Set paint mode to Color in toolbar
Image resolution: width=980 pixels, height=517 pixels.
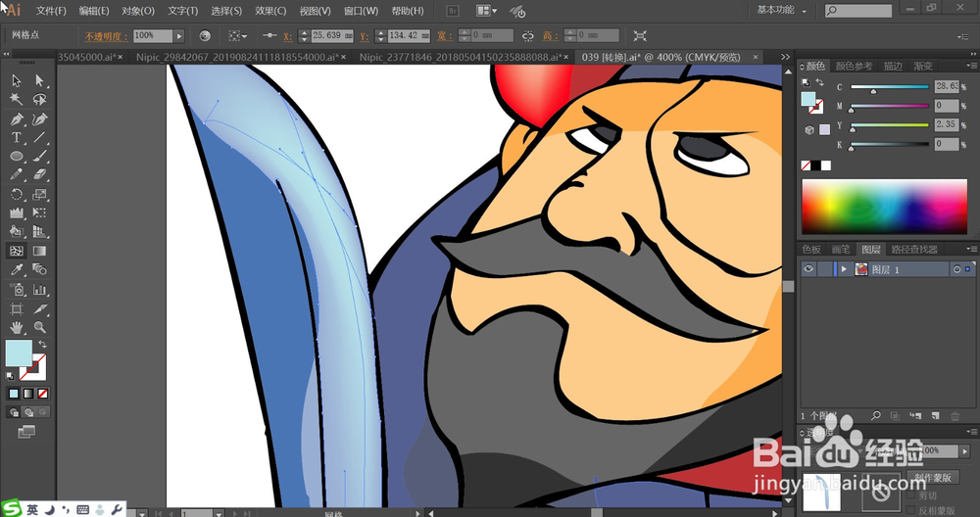pos(14,394)
